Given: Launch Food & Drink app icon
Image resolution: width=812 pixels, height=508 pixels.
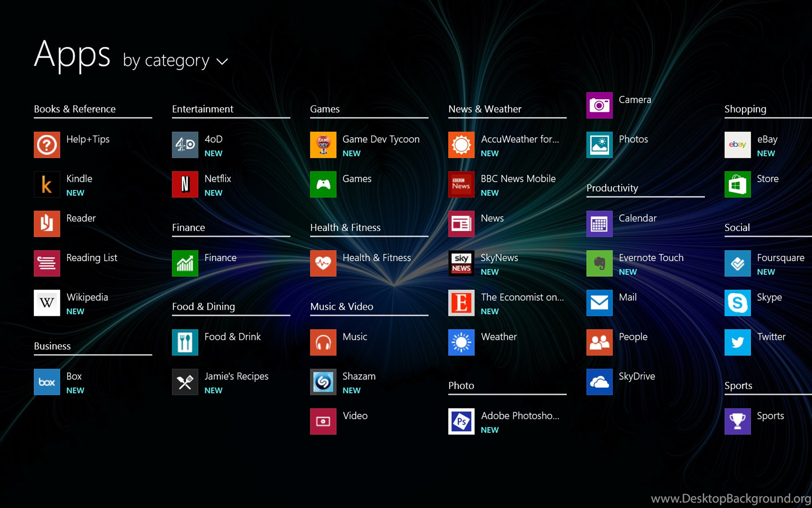Looking at the screenshot, I should tap(185, 342).
